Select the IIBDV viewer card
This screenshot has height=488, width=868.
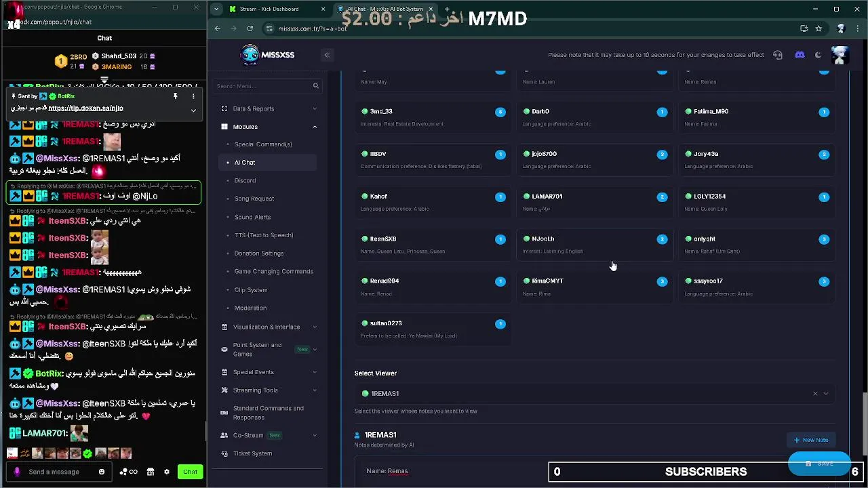(433, 160)
